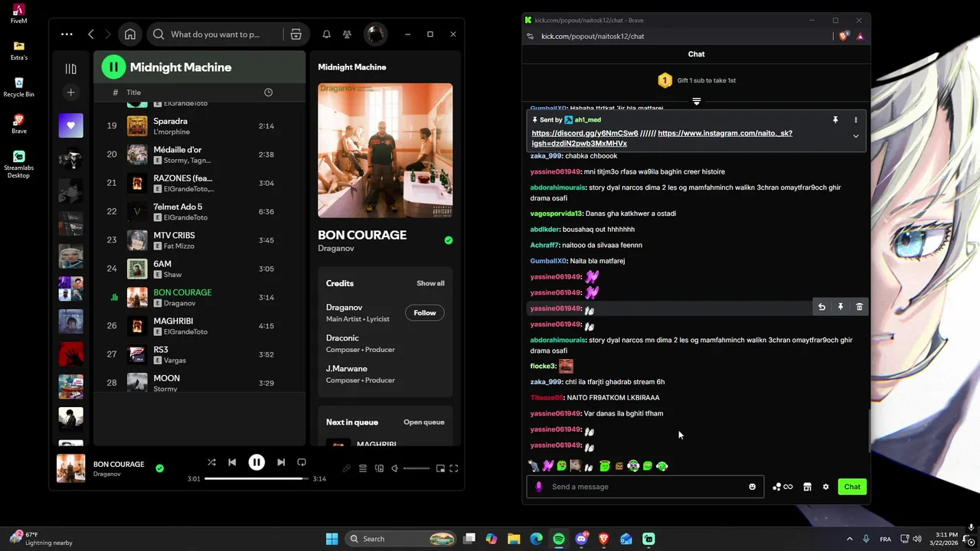Viewport: 980px width, 551px height.
Task: Unpin message via pin icon in pinned header
Action: (x=835, y=120)
